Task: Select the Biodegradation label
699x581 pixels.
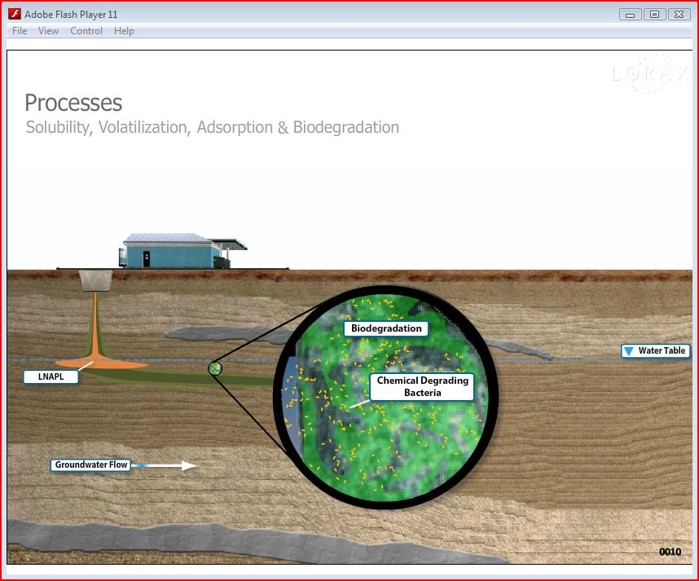Action: (386, 328)
